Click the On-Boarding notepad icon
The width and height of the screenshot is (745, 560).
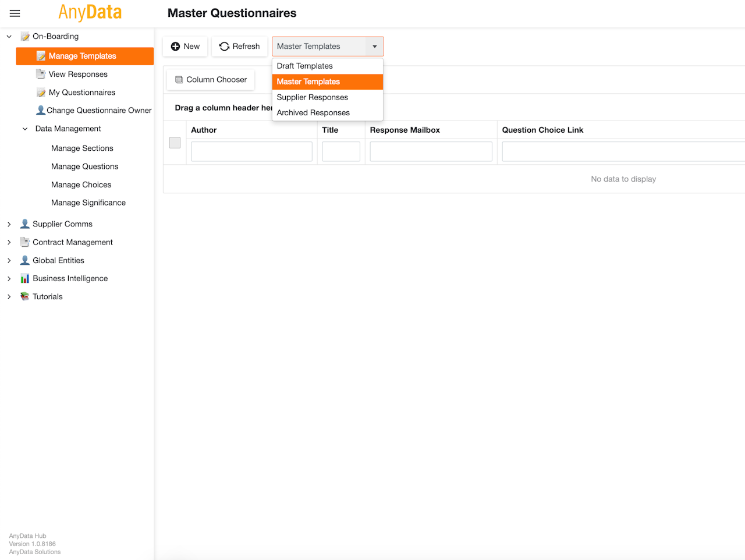pyautogui.click(x=25, y=36)
